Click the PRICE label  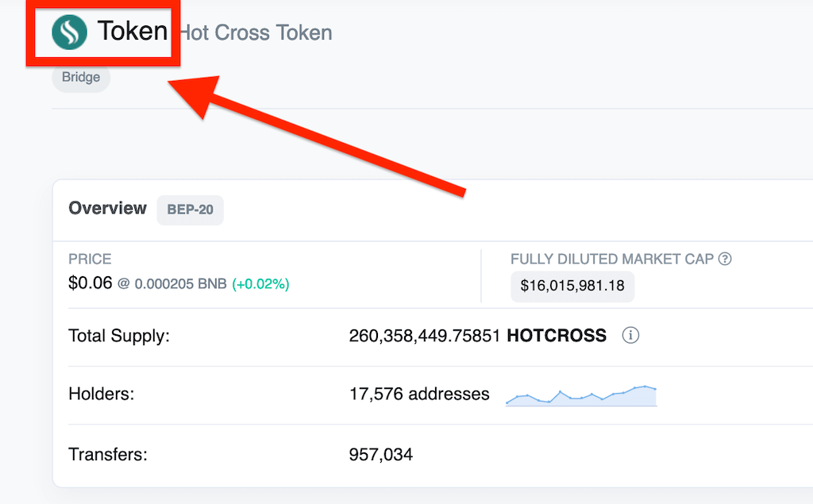click(90, 259)
